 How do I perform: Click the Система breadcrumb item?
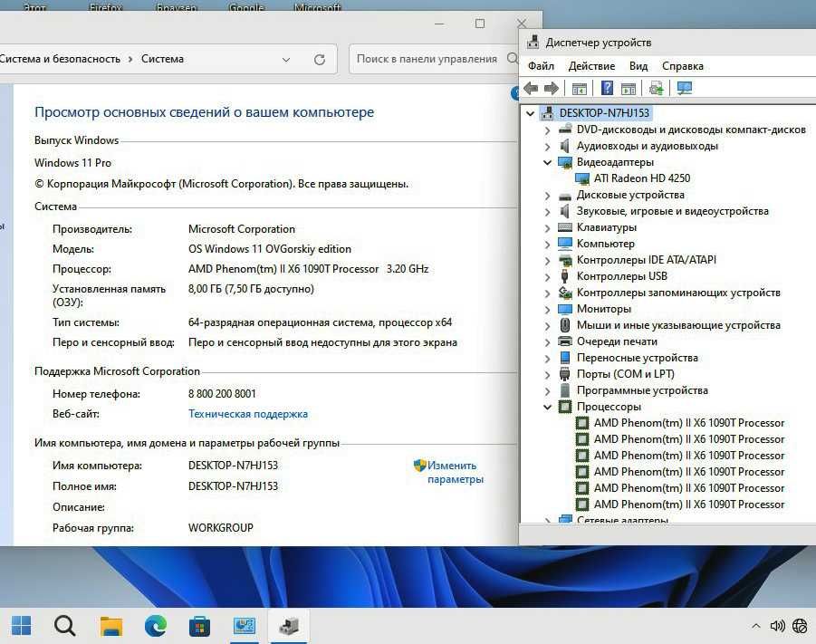[x=162, y=59]
